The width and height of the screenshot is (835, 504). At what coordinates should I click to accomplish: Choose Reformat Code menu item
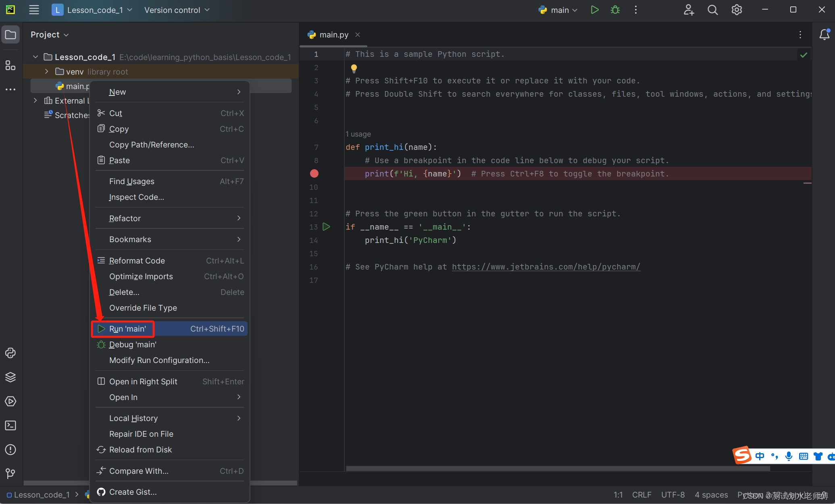point(170,261)
